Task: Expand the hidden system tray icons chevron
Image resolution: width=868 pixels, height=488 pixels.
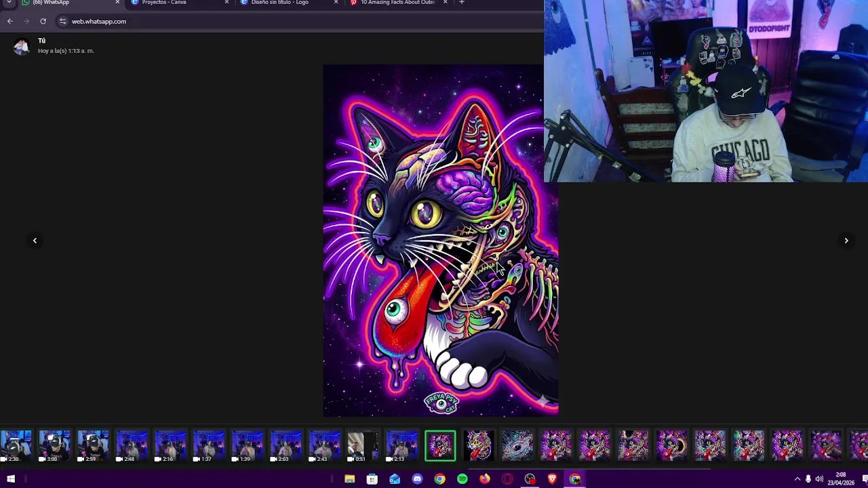Action: point(797,479)
